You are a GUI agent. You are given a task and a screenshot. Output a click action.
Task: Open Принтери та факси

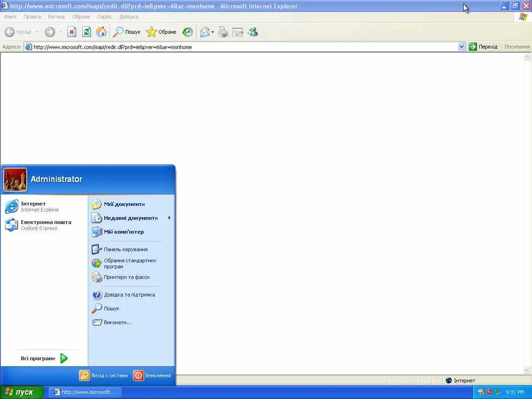132,277
